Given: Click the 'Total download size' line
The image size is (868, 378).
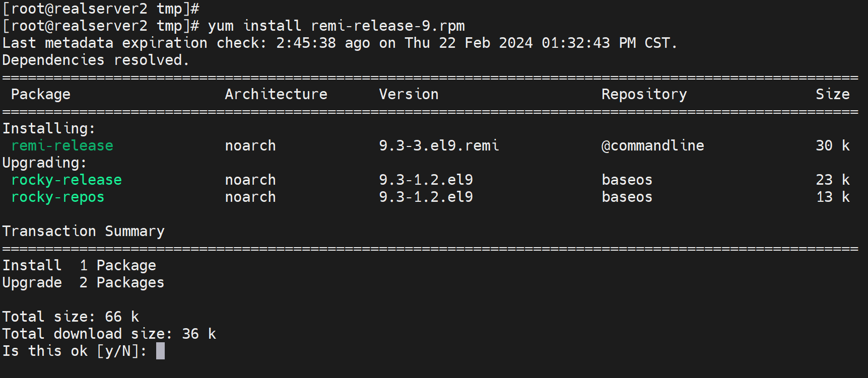Looking at the screenshot, I should (x=109, y=334).
